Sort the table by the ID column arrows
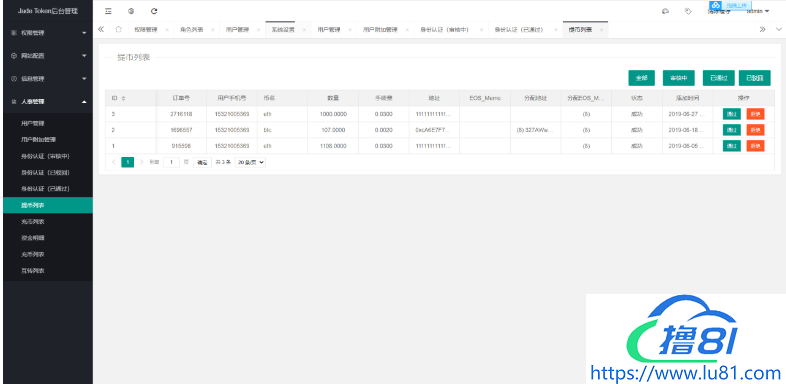This screenshot has height=384, width=786. point(123,98)
